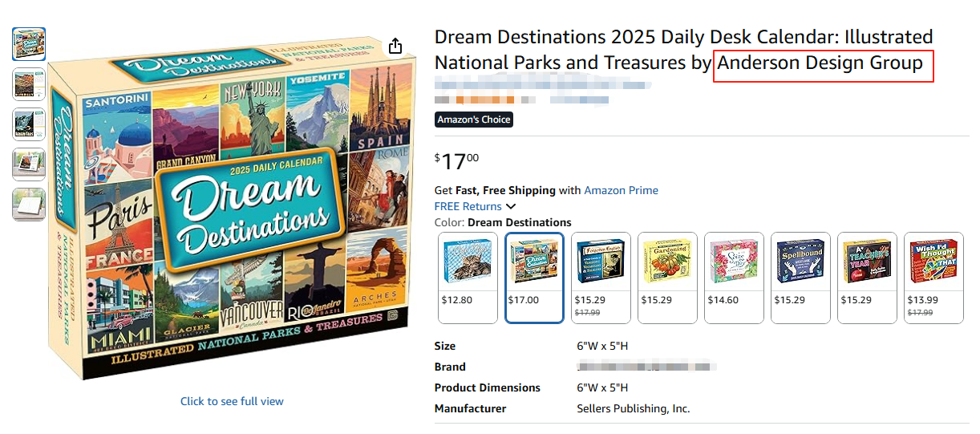Image resolution: width=980 pixels, height=434 pixels.
Task: Pick the Spellbound calendar option
Action: pos(800,278)
